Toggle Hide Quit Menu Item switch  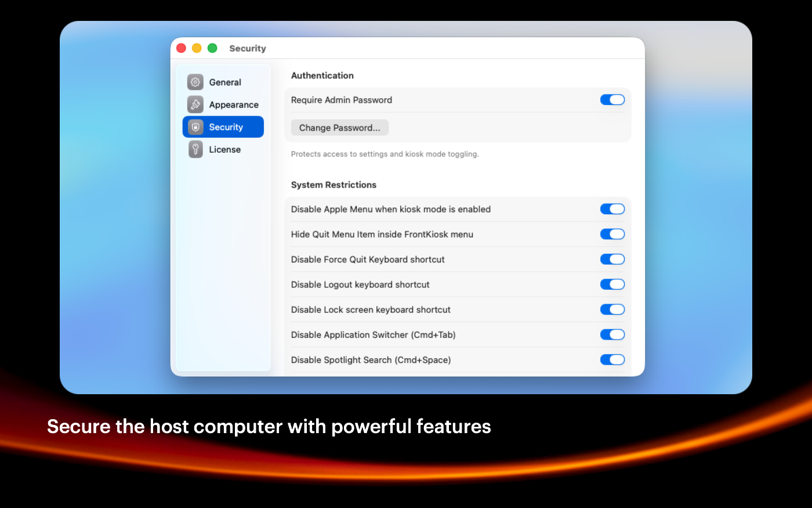click(612, 234)
